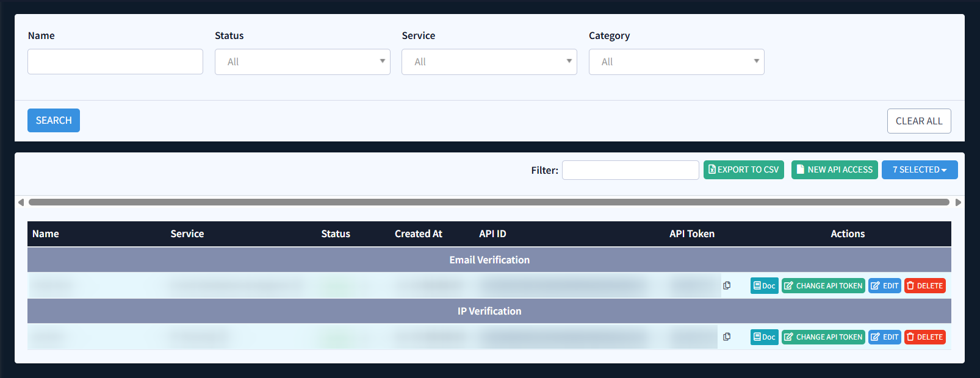This screenshot has height=378, width=980.
Task: Copy API token in IP Verification row
Action: pos(727,337)
